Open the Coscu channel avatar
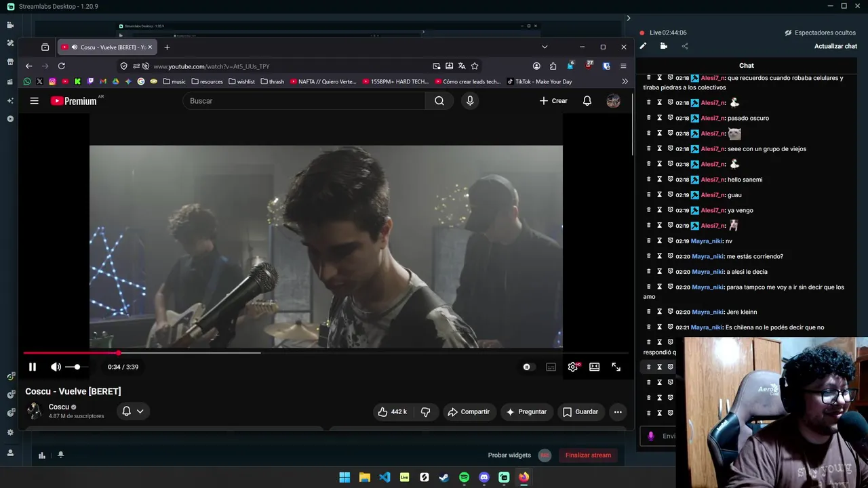Viewport: 868px width, 488px height. click(x=34, y=411)
